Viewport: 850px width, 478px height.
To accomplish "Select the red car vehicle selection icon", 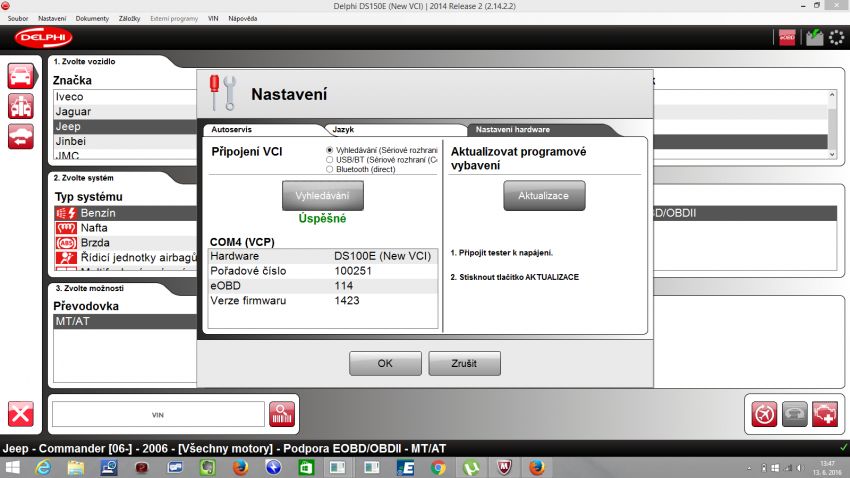I will (21, 76).
